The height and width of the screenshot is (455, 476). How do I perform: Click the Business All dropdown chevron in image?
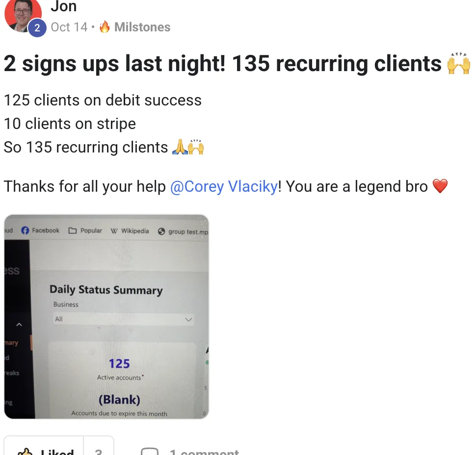point(188,319)
